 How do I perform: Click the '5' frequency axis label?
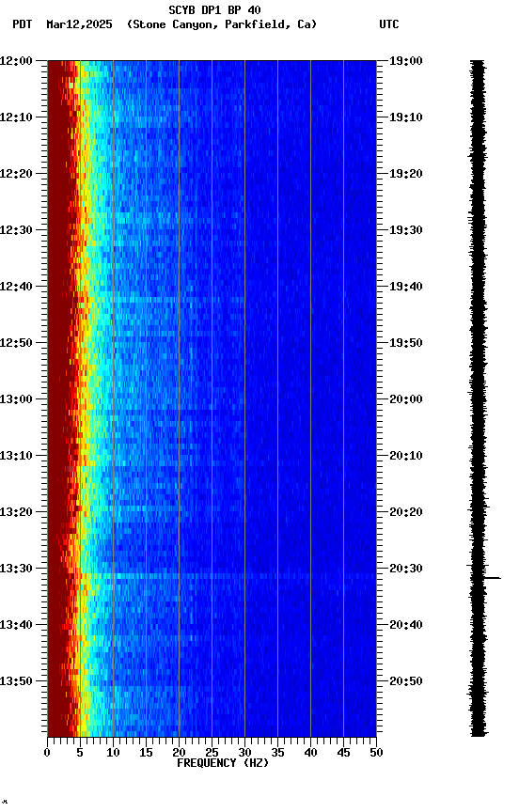coord(80,754)
